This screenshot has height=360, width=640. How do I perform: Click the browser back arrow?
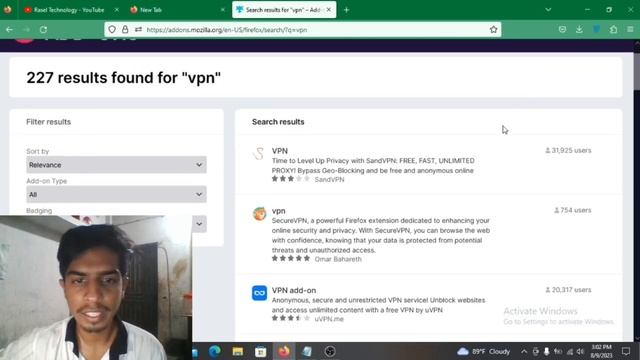click(x=9, y=29)
